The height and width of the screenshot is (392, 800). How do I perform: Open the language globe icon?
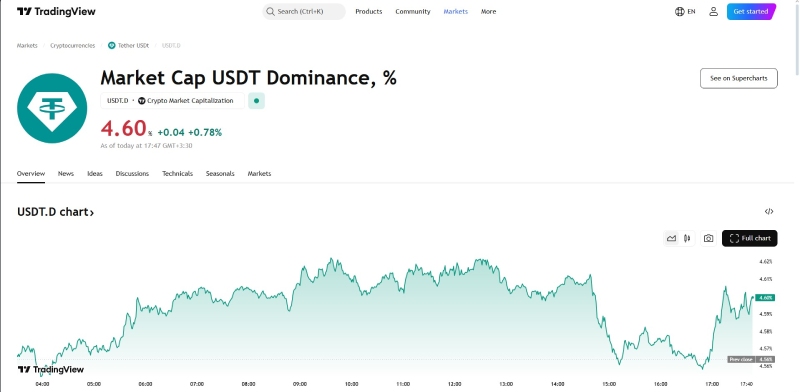click(680, 11)
